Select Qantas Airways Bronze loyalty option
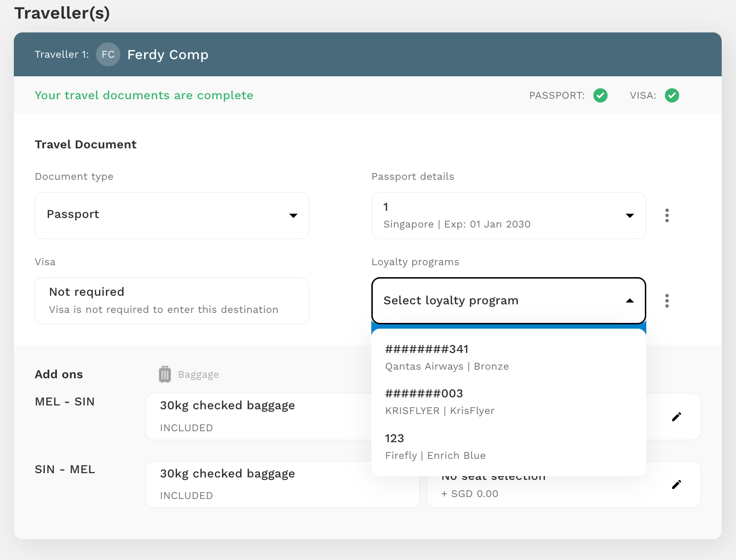This screenshot has height=560, width=736. pos(509,357)
